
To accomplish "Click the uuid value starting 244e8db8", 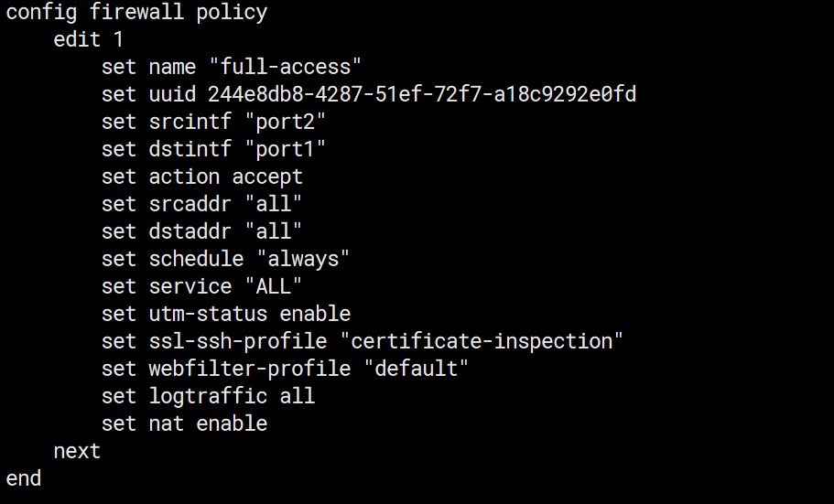I will (422, 94).
